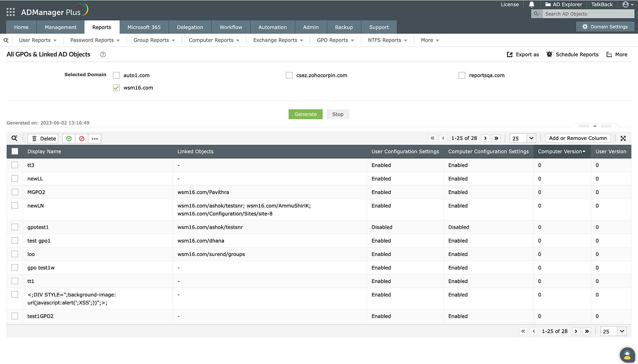Open the apps grid launcher icon
The width and height of the screenshot is (638, 364).
point(11,12)
